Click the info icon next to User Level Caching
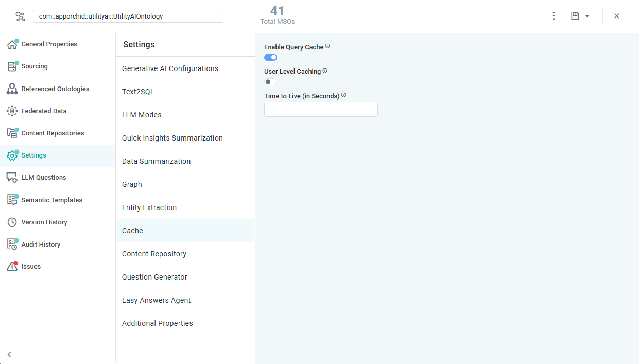Image resolution: width=639 pixels, height=364 pixels. [325, 71]
